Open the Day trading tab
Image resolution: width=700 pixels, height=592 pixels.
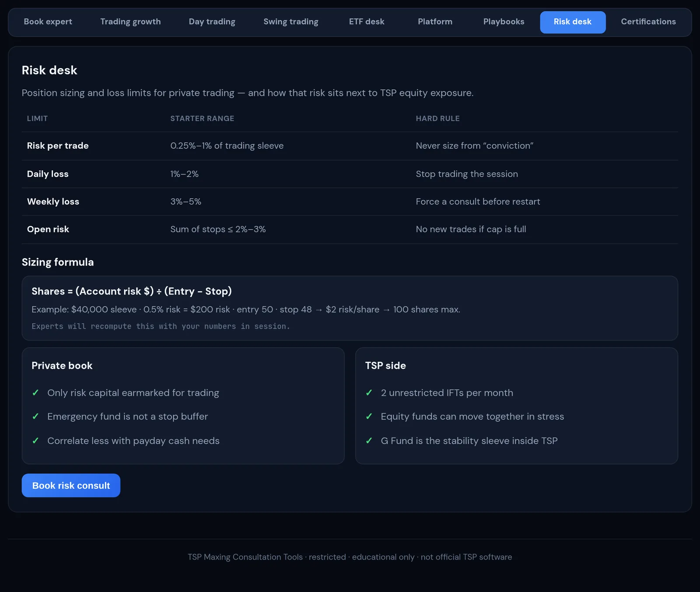coord(212,22)
